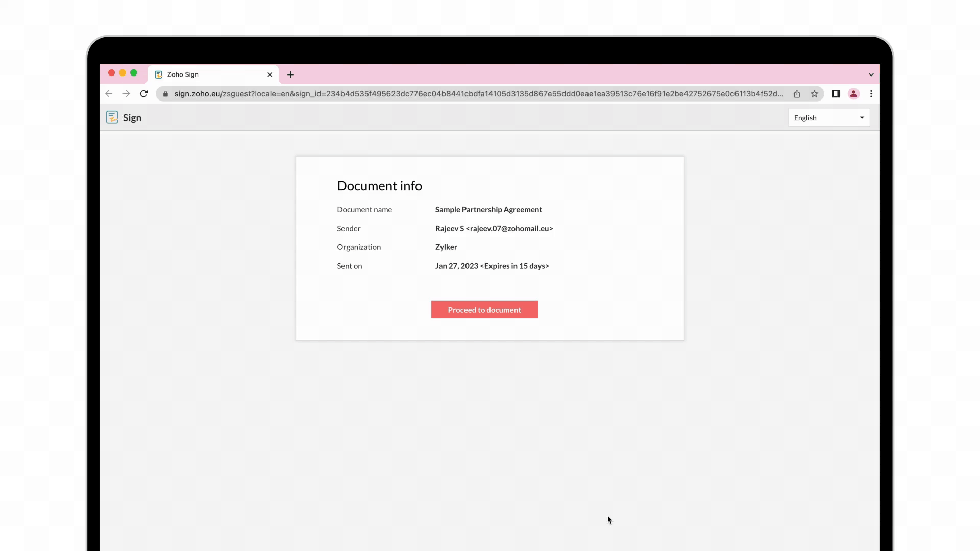This screenshot has width=980, height=551.
Task: Go back using the back arrow
Action: click(109, 94)
